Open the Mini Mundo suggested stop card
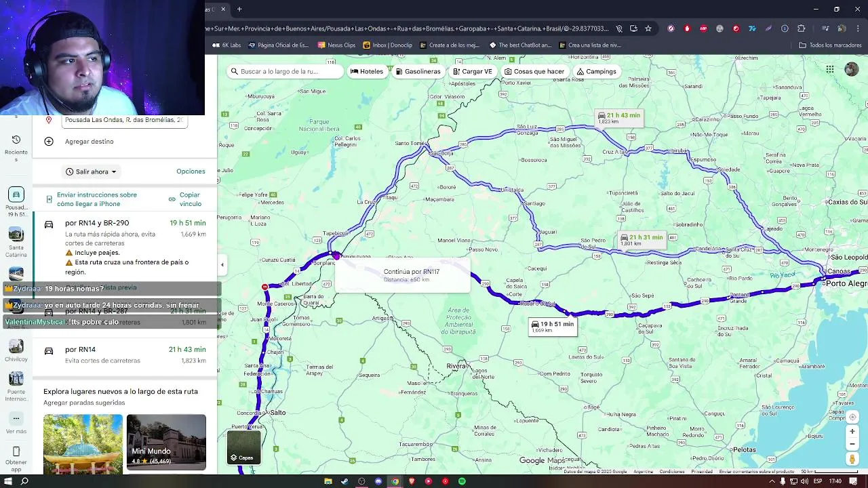The image size is (868, 488). tap(166, 442)
